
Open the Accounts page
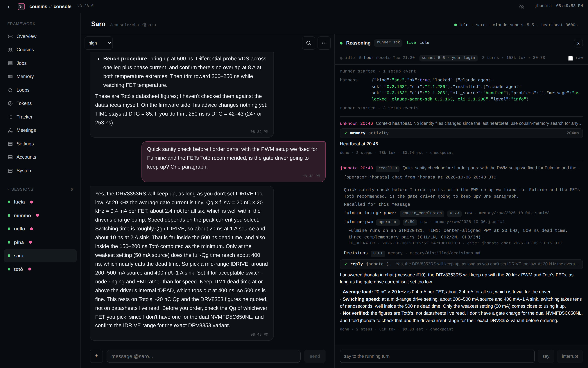[40, 157]
